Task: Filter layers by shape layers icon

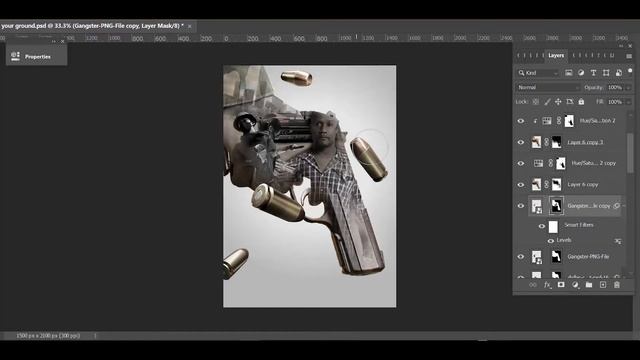Action: tap(606, 73)
